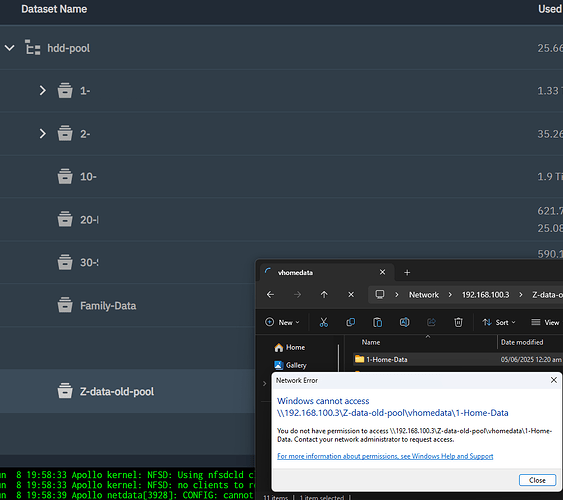Go up one folder level arrow
This screenshot has width=563, height=500.
[324, 295]
